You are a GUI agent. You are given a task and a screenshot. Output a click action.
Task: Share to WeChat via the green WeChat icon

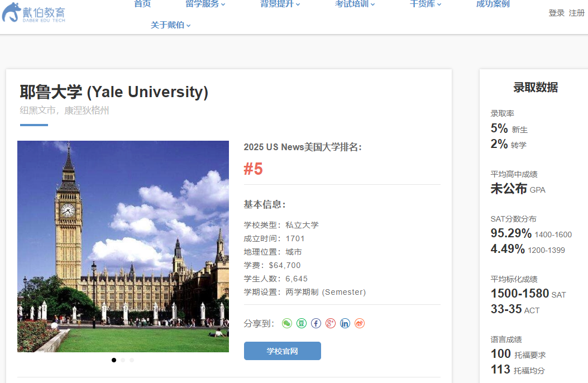tap(286, 323)
